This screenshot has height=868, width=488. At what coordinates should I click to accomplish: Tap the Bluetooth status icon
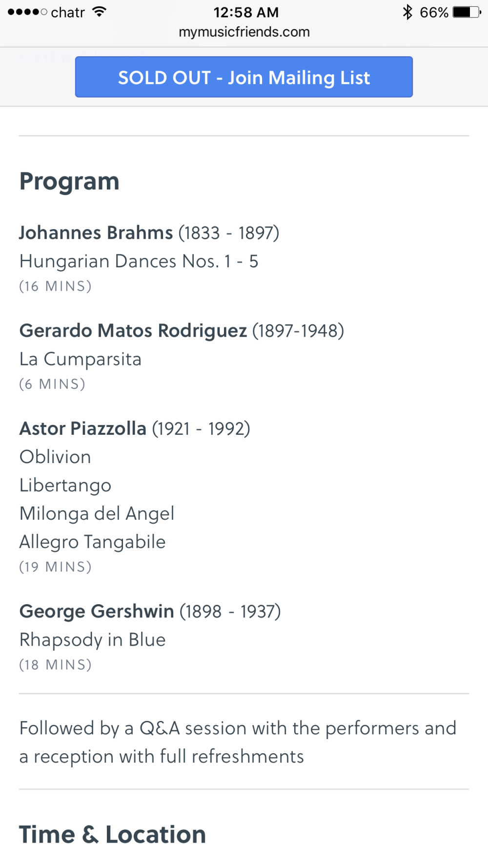pyautogui.click(x=407, y=12)
